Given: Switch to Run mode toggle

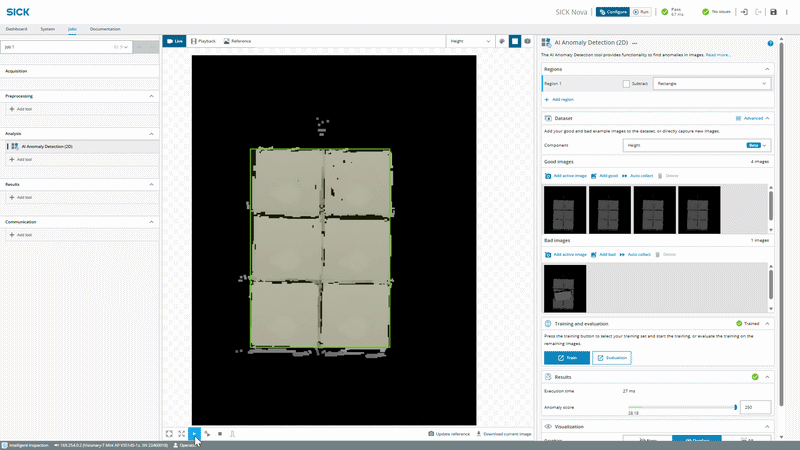Looking at the screenshot, I should pyautogui.click(x=641, y=12).
